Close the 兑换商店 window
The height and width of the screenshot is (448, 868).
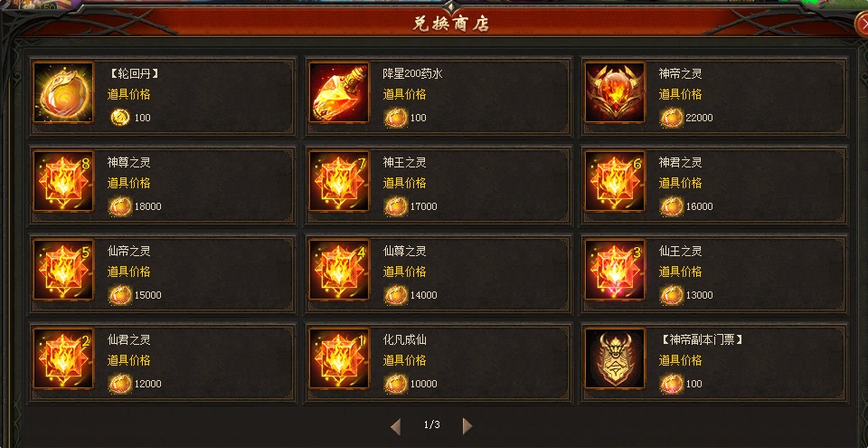point(862,24)
